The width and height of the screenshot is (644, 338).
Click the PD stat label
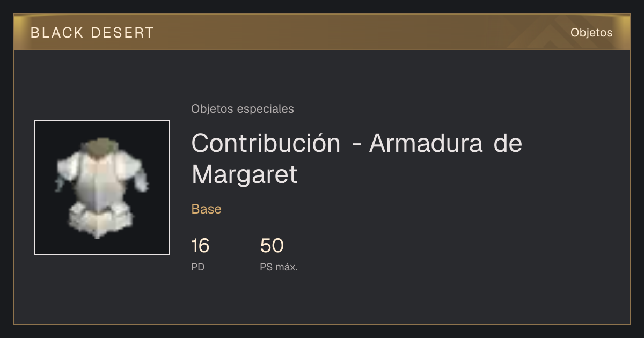198,267
